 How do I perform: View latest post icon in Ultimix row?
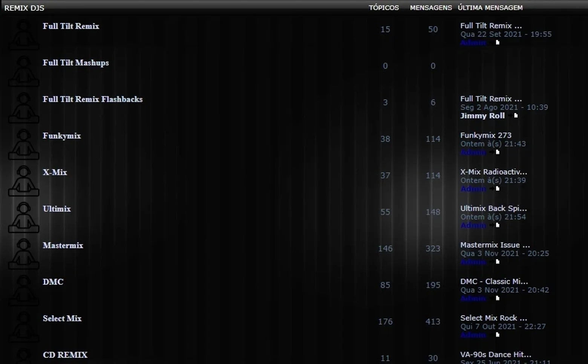tap(495, 225)
